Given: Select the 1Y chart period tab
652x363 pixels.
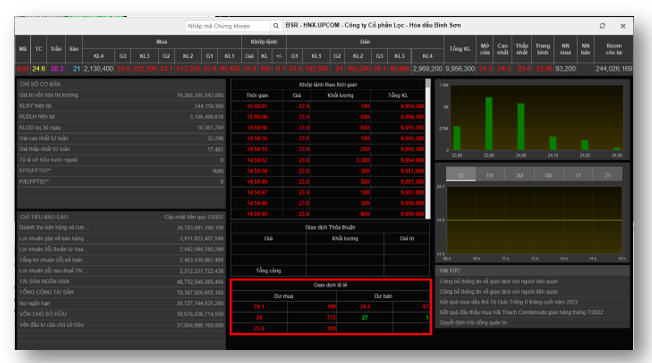Looking at the screenshot, I should (x=578, y=175).
